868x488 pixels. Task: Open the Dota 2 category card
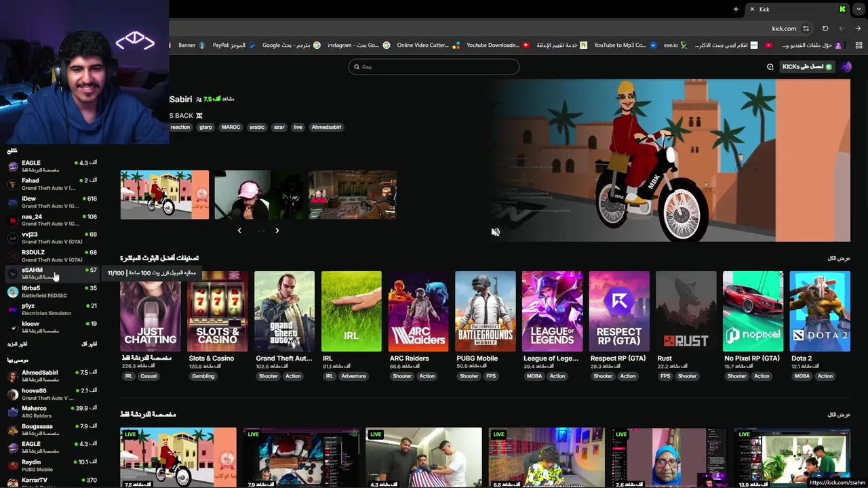pos(820,311)
